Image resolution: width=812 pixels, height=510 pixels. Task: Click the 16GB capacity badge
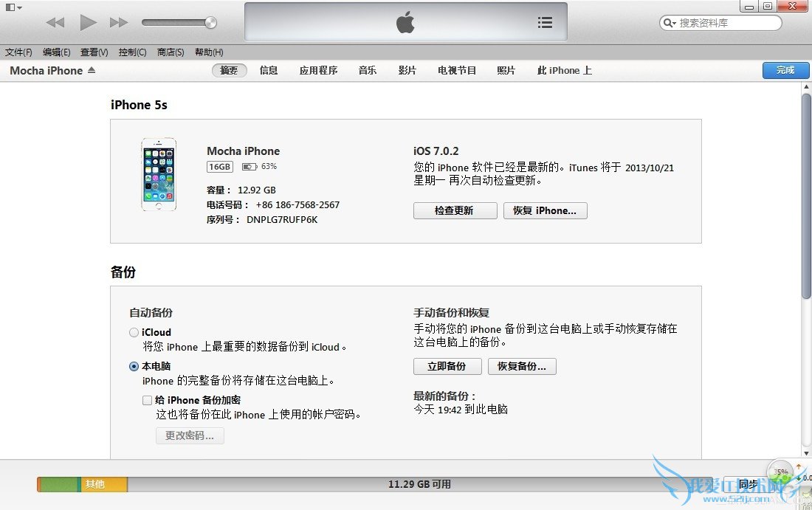(x=219, y=167)
